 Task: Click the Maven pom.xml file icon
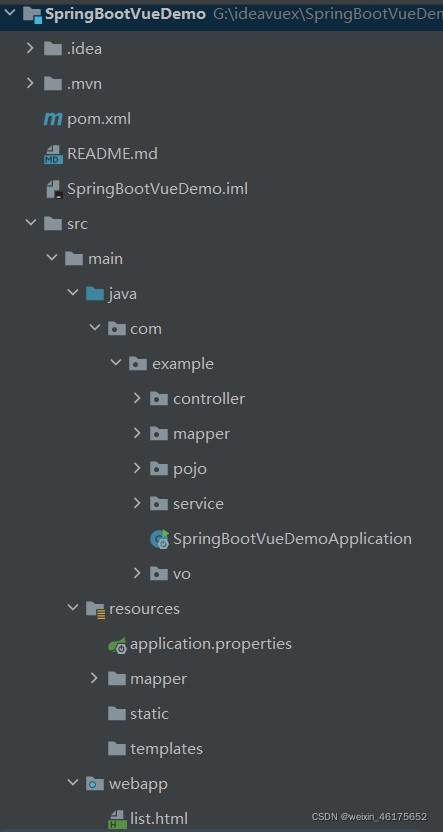click(x=53, y=119)
